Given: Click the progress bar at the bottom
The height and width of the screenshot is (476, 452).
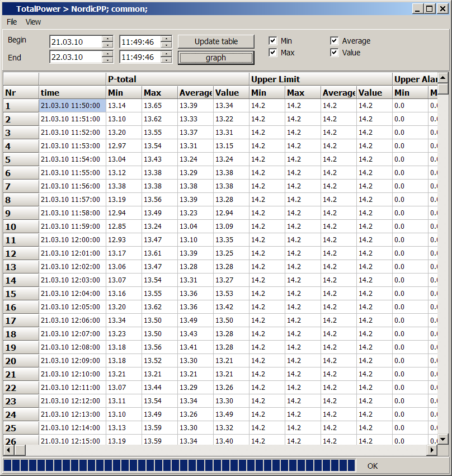Looking at the screenshot, I should click(x=179, y=465).
